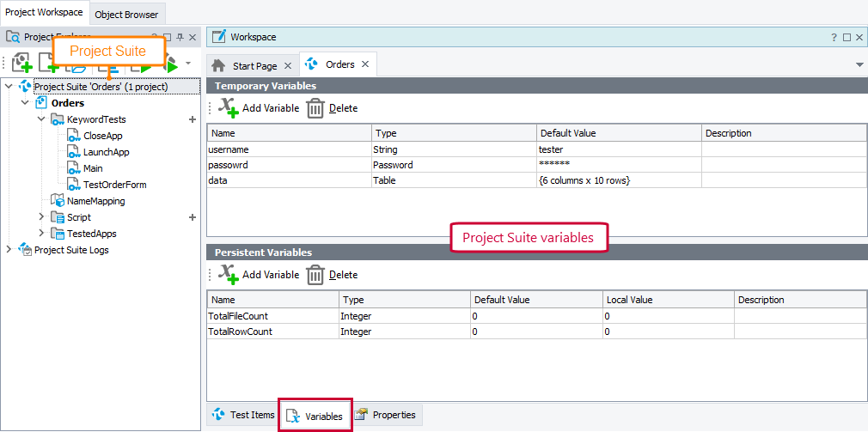The width and height of the screenshot is (868, 432).
Task: Click the green run icon in Project Explorer
Action: [171, 64]
